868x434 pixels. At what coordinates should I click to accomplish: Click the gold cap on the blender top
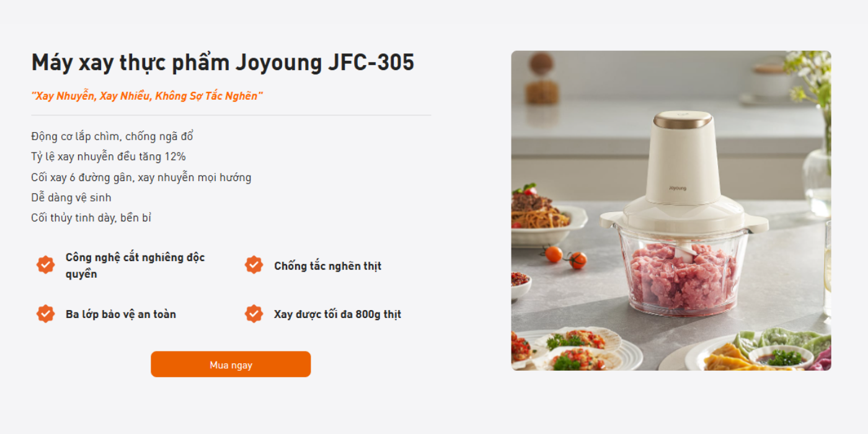tap(682, 119)
